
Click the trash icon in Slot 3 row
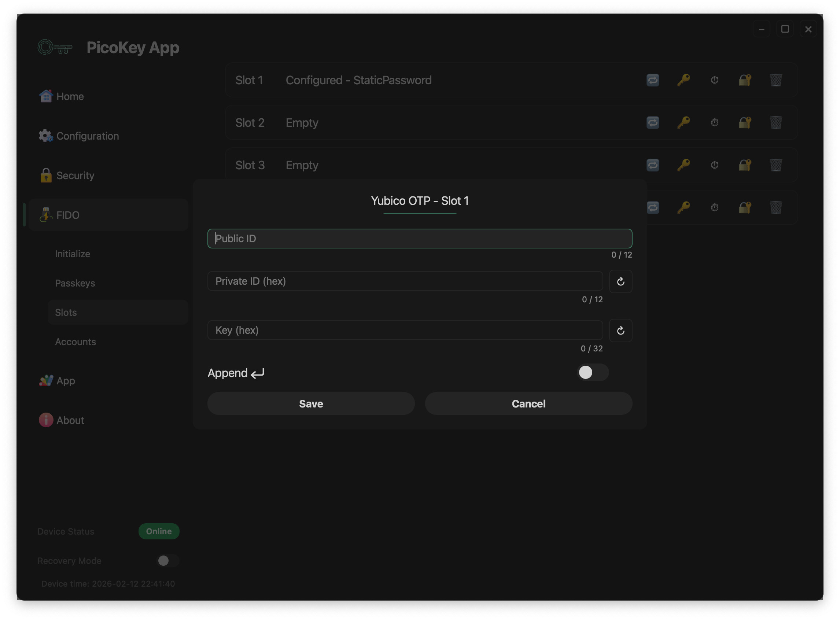[x=776, y=165]
